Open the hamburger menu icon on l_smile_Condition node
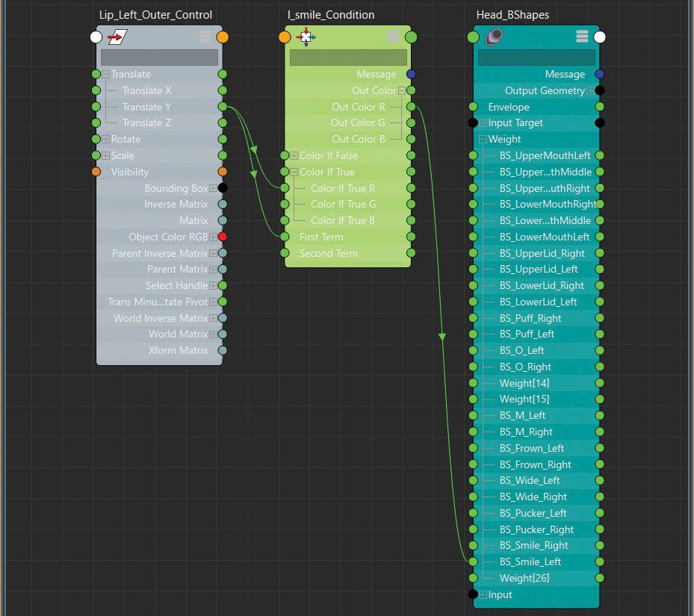The width and height of the screenshot is (694, 616). 392,35
